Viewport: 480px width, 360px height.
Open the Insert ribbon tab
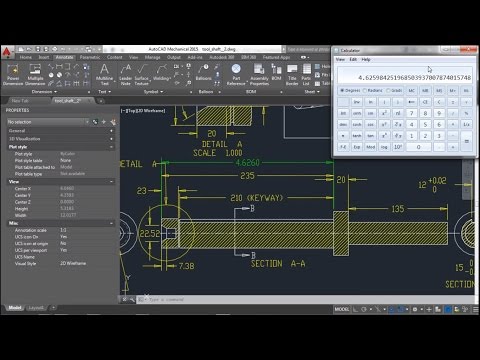point(44,57)
